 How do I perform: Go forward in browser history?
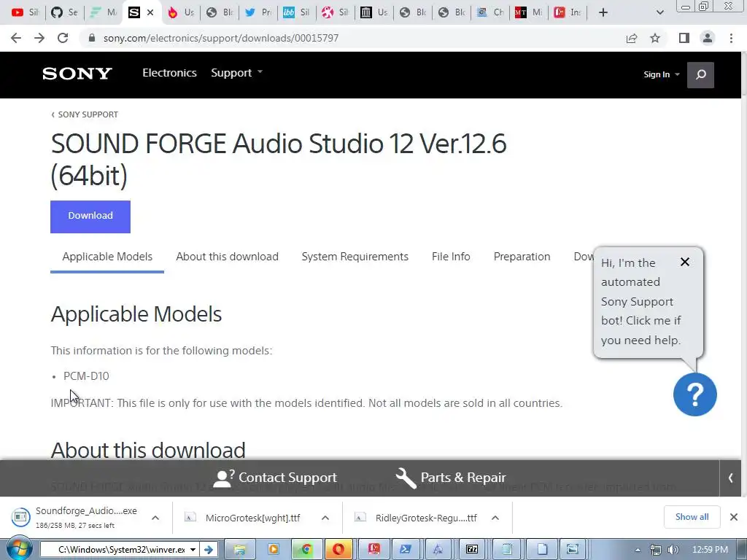(x=39, y=38)
